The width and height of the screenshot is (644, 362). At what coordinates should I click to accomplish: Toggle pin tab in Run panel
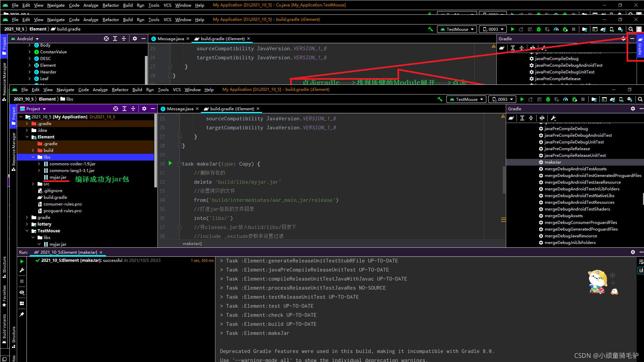click(x=22, y=314)
